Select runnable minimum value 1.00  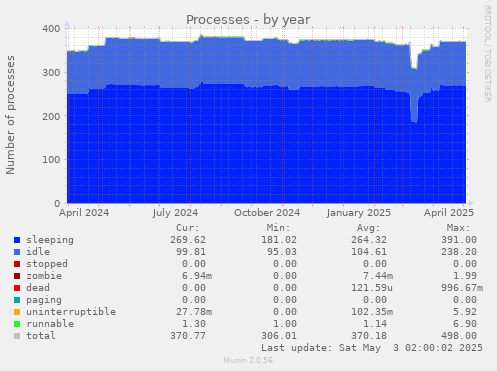[285, 324]
